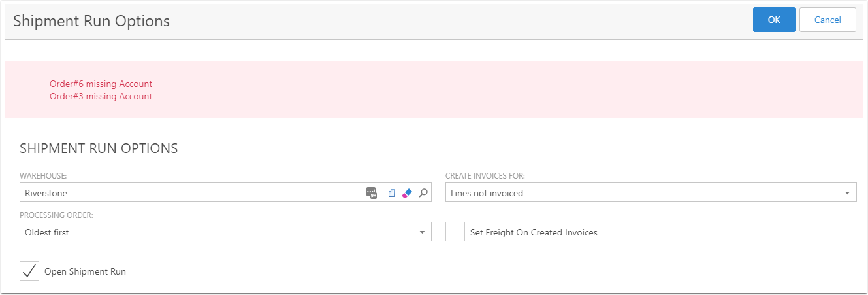Click the Shipment Run Options dialog title

(91, 21)
